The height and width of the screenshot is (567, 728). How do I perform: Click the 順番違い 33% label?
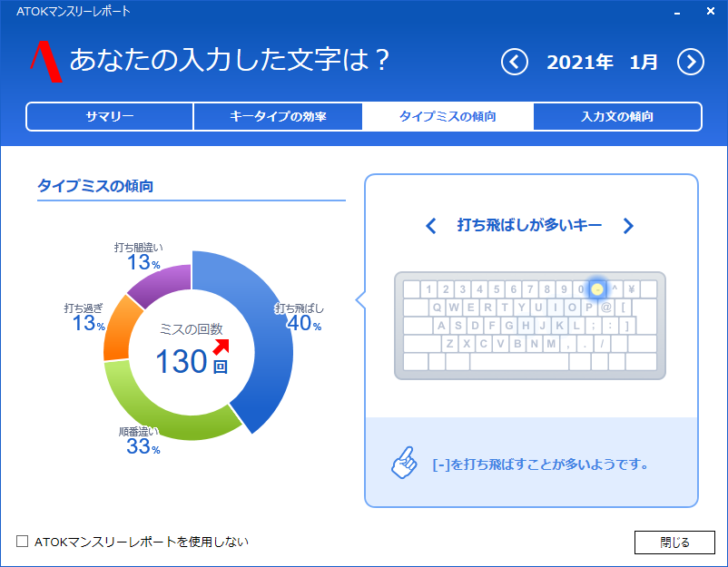[x=139, y=440]
